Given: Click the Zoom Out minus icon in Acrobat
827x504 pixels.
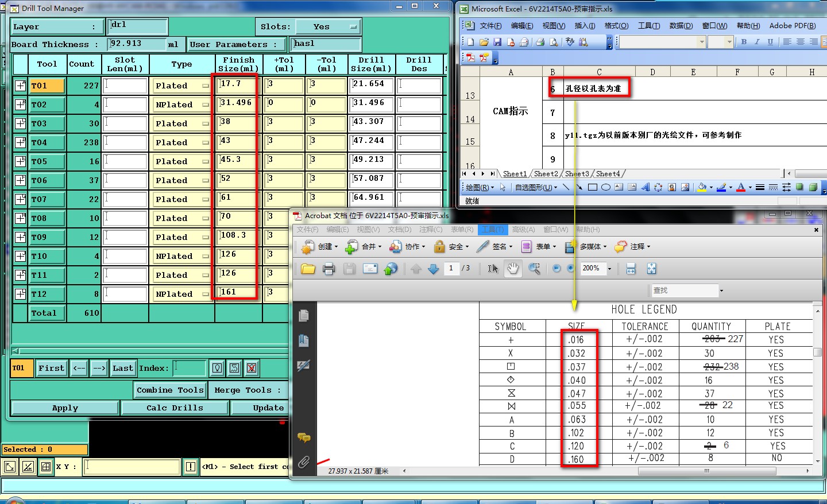Looking at the screenshot, I should tap(556, 268).
